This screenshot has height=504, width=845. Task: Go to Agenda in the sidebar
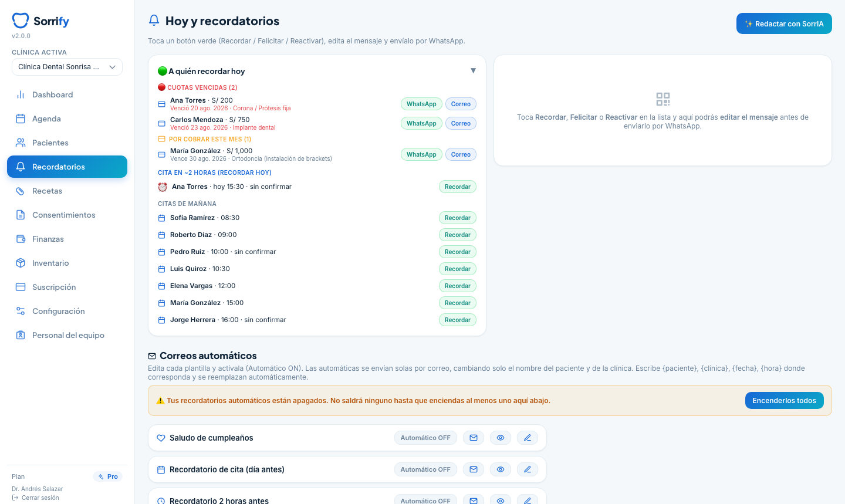pyautogui.click(x=67, y=119)
